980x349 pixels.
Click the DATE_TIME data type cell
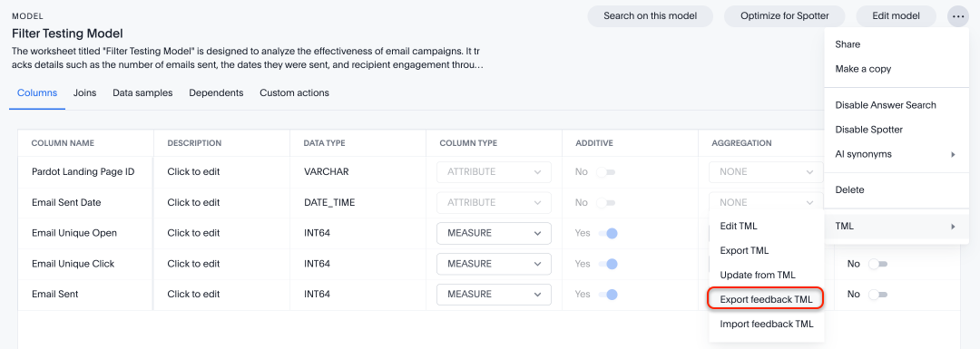point(328,202)
